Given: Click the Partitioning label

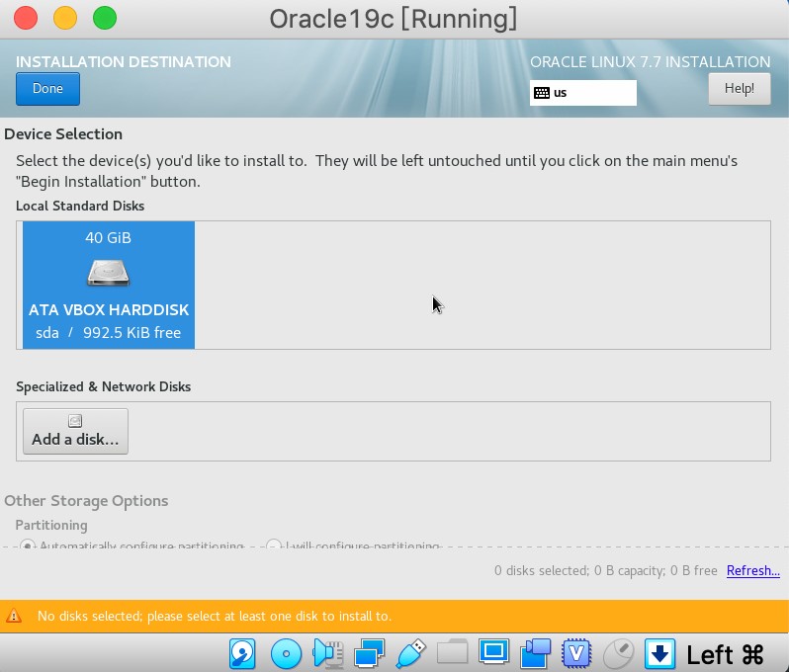Looking at the screenshot, I should 51,525.
